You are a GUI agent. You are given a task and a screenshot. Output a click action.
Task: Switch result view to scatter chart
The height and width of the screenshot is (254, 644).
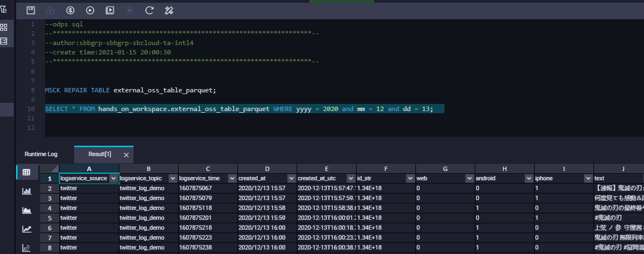pos(27,248)
